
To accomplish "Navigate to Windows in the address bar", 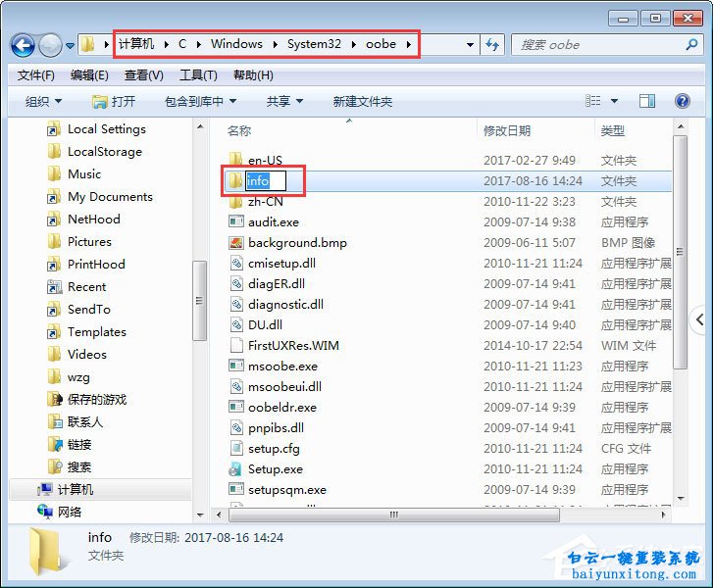I will point(236,44).
